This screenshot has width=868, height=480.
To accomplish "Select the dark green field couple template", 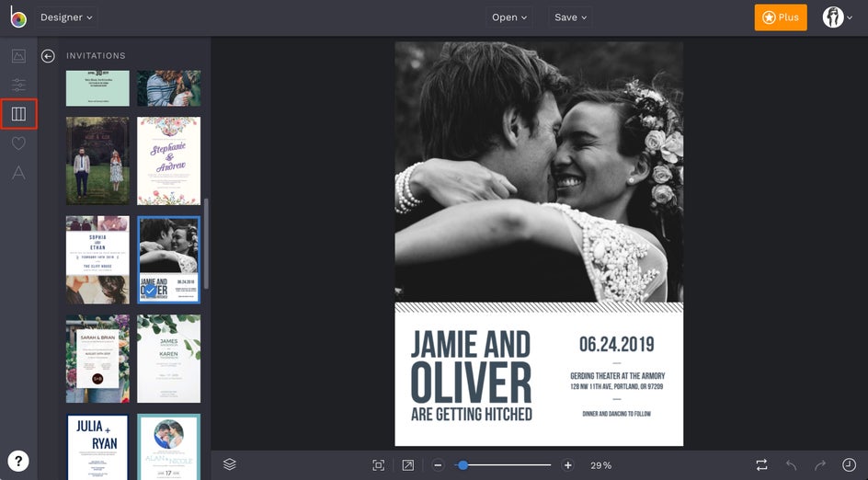I will tap(97, 161).
